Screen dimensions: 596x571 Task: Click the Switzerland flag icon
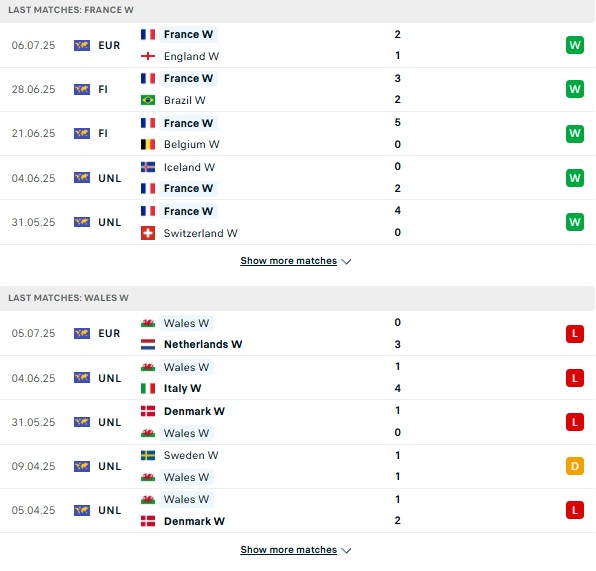click(x=148, y=233)
